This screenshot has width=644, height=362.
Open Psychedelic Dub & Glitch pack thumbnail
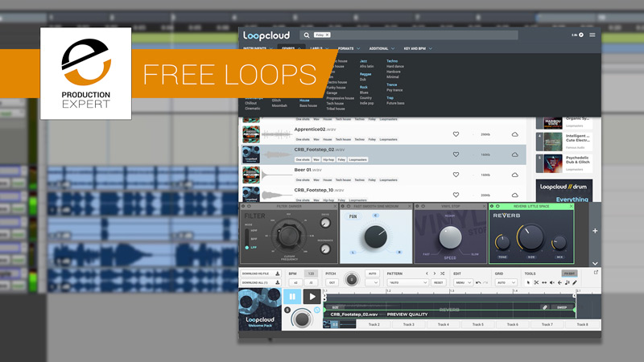[x=553, y=163]
